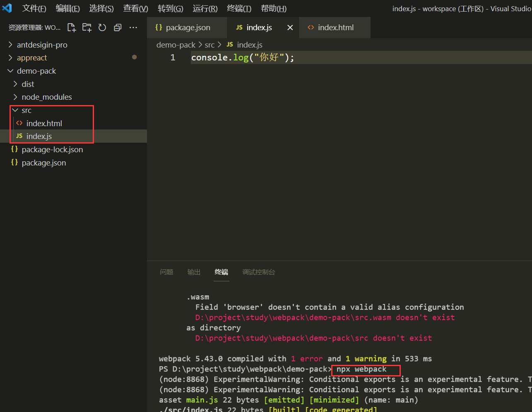The height and width of the screenshot is (412, 532).
Task: Open the 帮助(H) menu
Action: (274, 8)
